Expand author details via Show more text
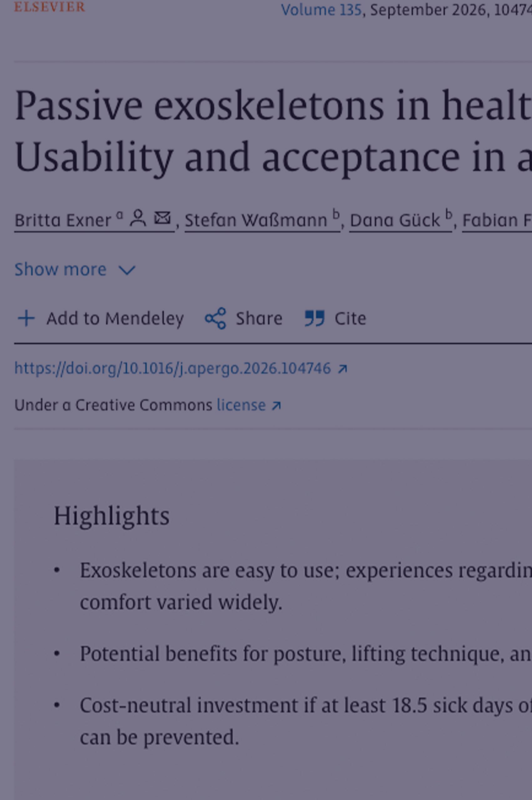Viewport: 532px width, 800px height. coord(60,269)
